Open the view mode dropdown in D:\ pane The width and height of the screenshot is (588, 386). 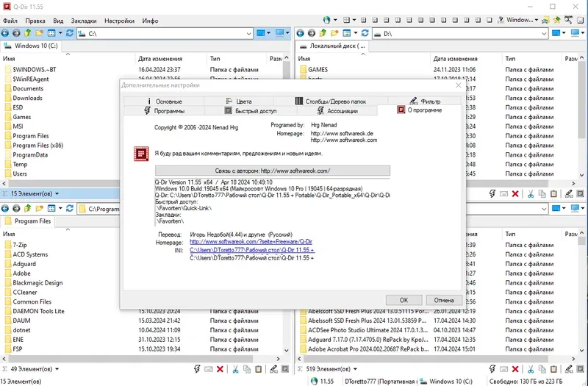click(356, 33)
